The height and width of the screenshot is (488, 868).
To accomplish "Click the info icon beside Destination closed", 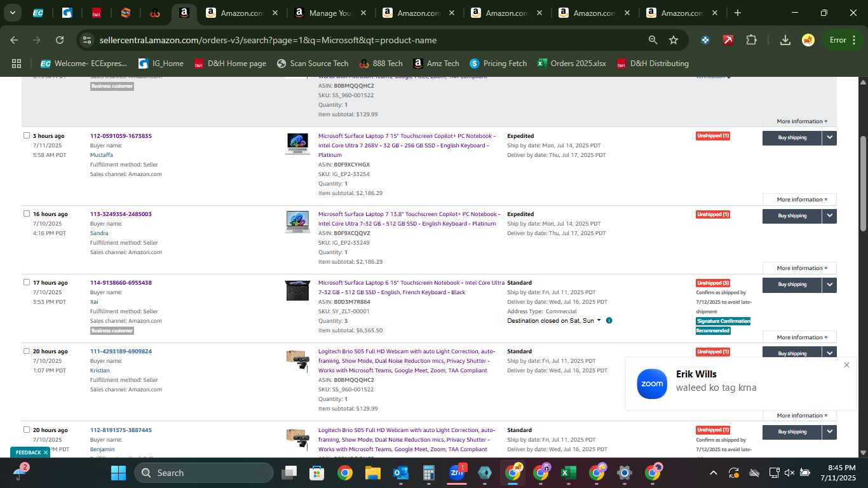I will [x=609, y=321].
